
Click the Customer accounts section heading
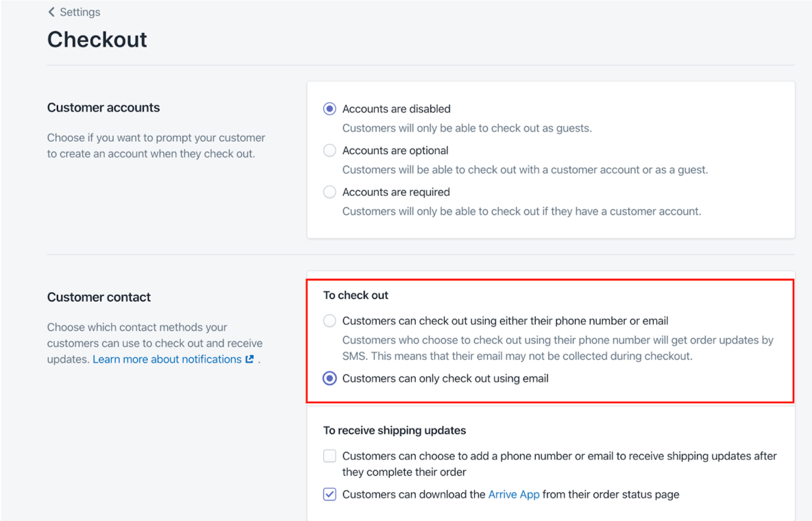coord(103,107)
